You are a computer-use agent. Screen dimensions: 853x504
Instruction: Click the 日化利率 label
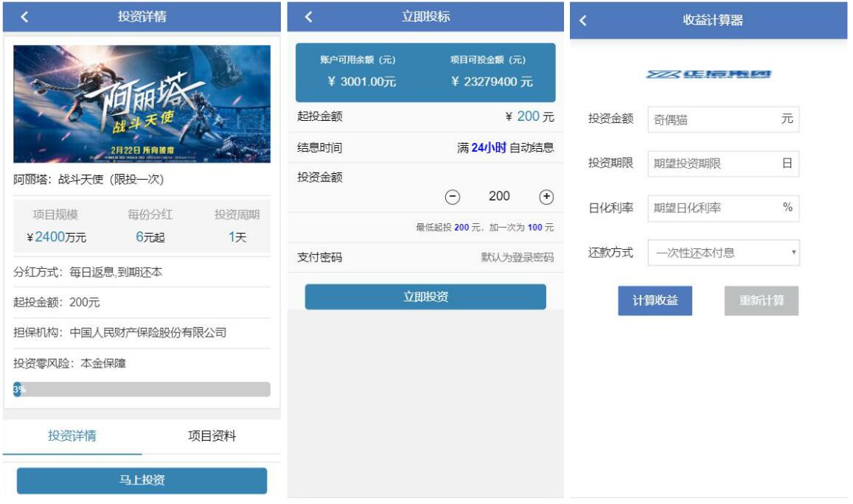pyautogui.click(x=611, y=209)
